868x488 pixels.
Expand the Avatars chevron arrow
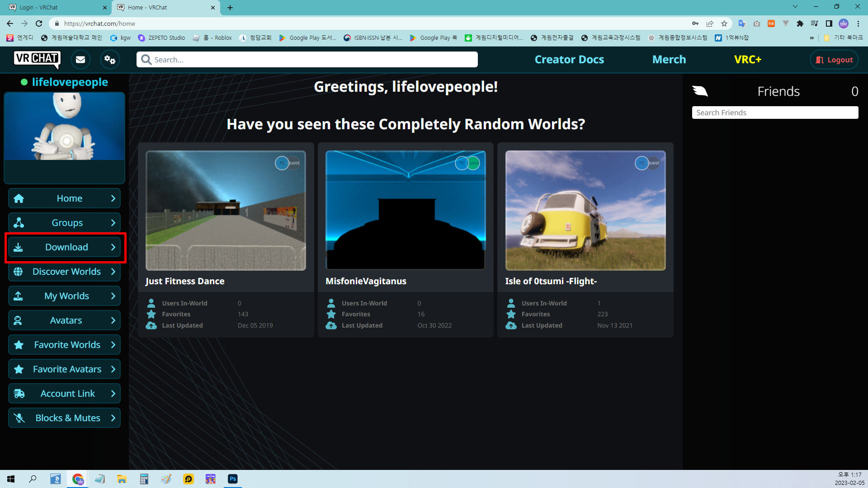point(113,320)
